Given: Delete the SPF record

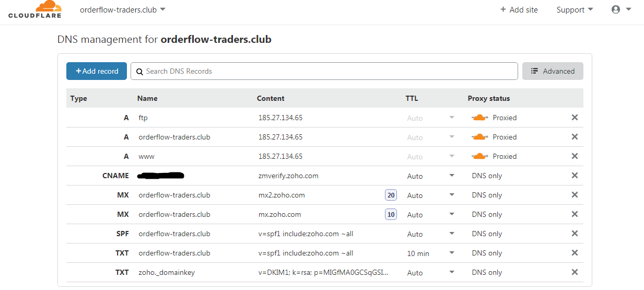Looking at the screenshot, I should tap(575, 234).
